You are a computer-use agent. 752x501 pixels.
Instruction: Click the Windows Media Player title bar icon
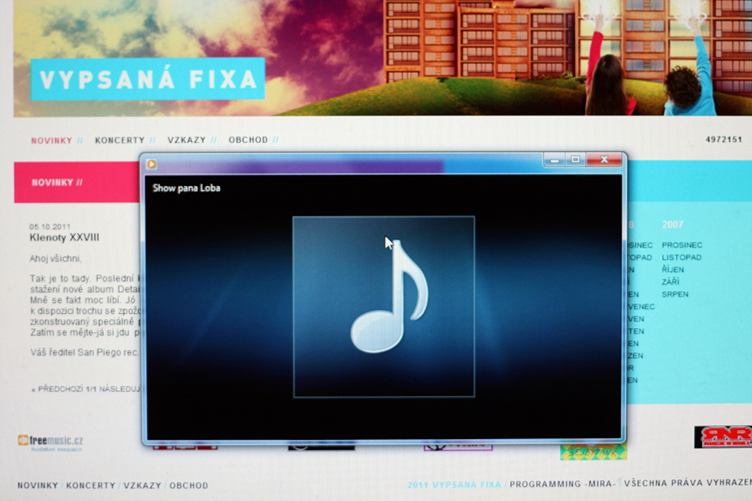click(x=151, y=164)
